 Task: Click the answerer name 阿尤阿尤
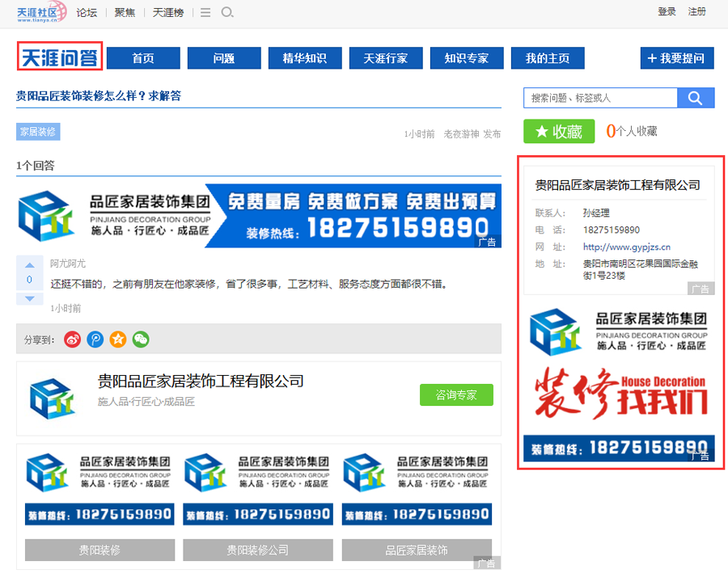coord(68,264)
